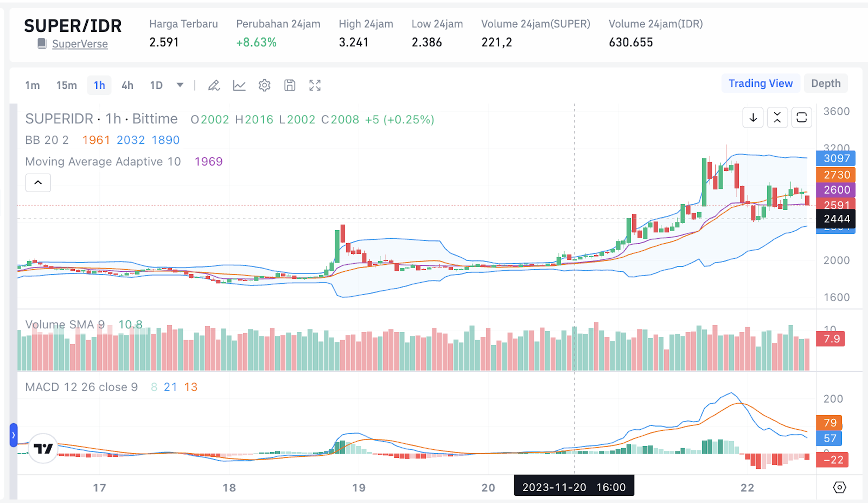The height and width of the screenshot is (503, 868).
Task: Click the TradingView logo badge
Action: click(x=43, y=448)
